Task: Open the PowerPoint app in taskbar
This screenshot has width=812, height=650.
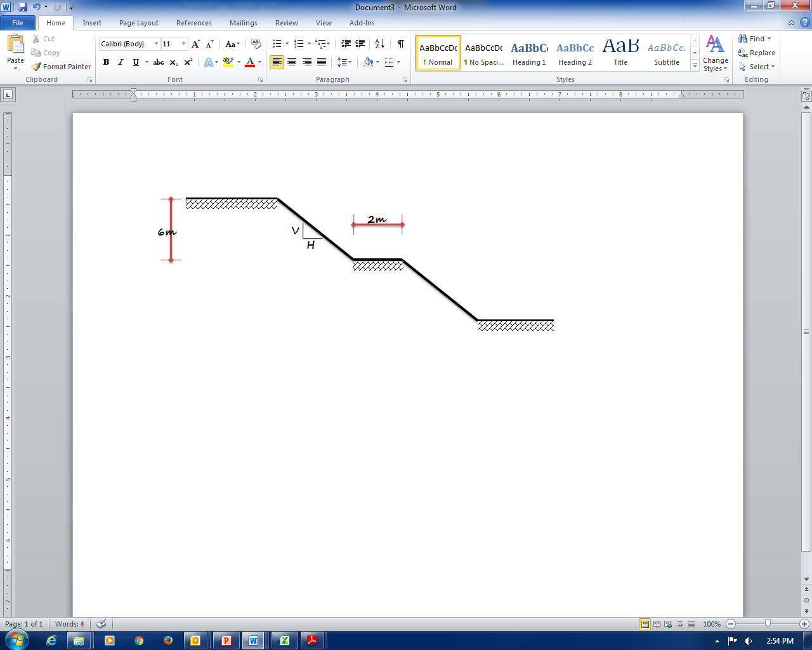Action: 226,640
